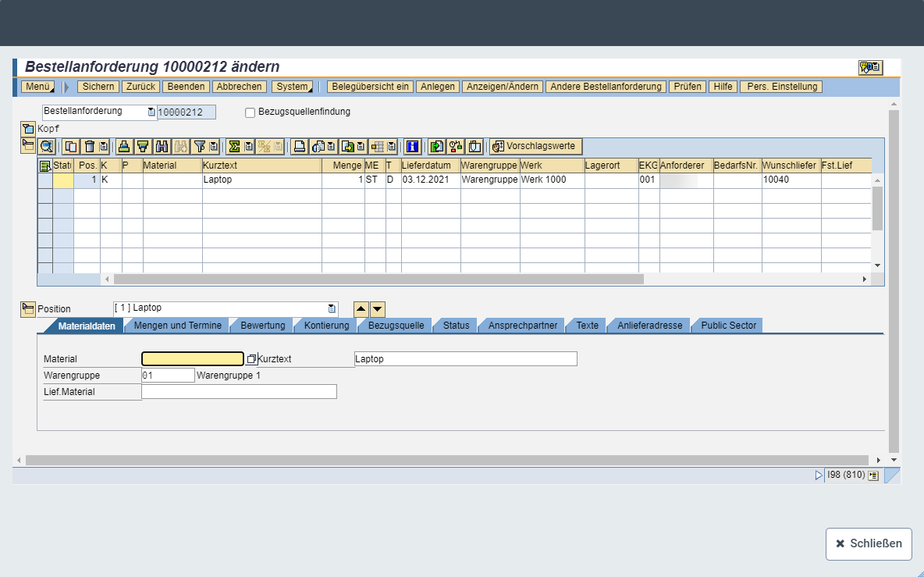The height and width of the screenshot is (577, 924).
Task: Open the Position item selector dropdown
Action: 332,308
